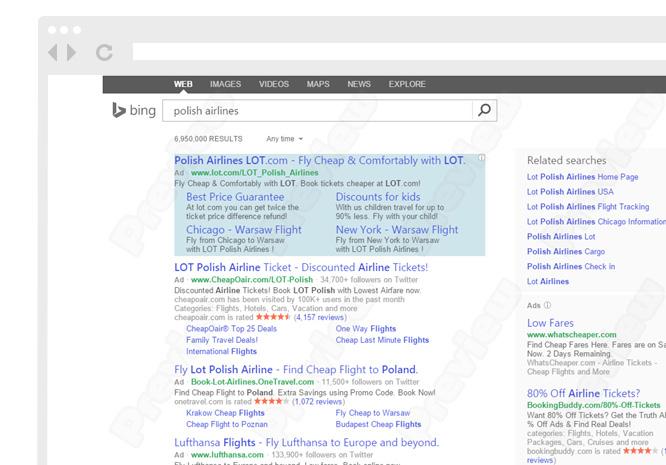Image resolution: width=666 pixels, height=465 pixels.
Task: Open www.CheapOair.com/LOT-Polish URL
Action: click(x=252, y=279)
